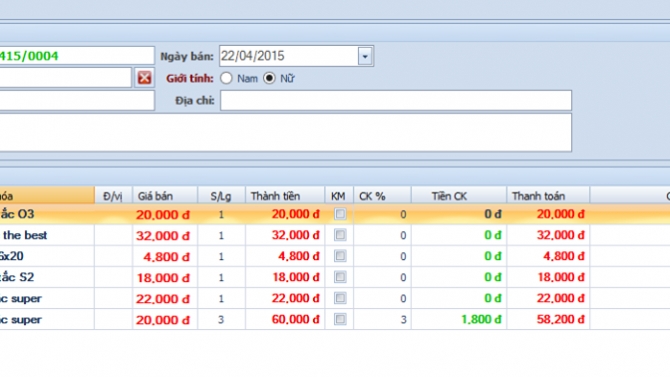This screenshot has width=670, height=377.
Task: Sort by the S/Lg column header
Action: (221, 196)
